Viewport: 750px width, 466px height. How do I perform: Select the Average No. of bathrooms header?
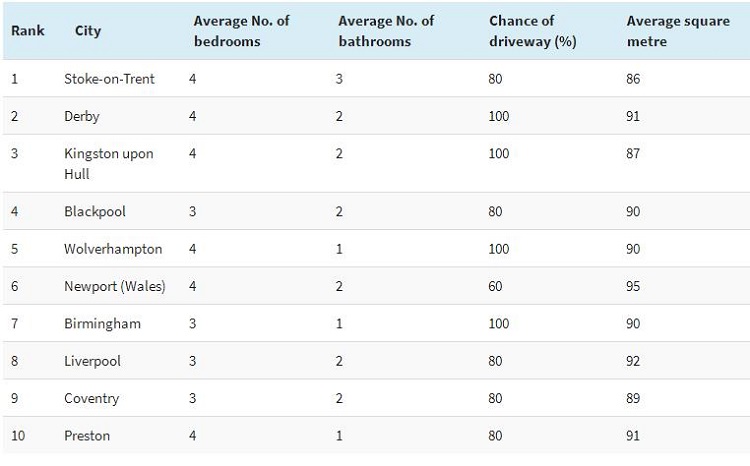tap(386, 31)
